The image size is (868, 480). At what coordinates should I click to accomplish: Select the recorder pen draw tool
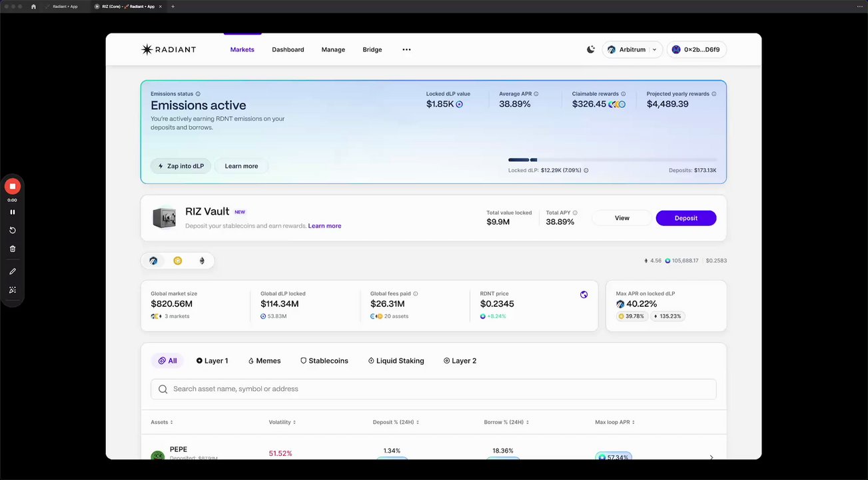(x=12, y=271)
